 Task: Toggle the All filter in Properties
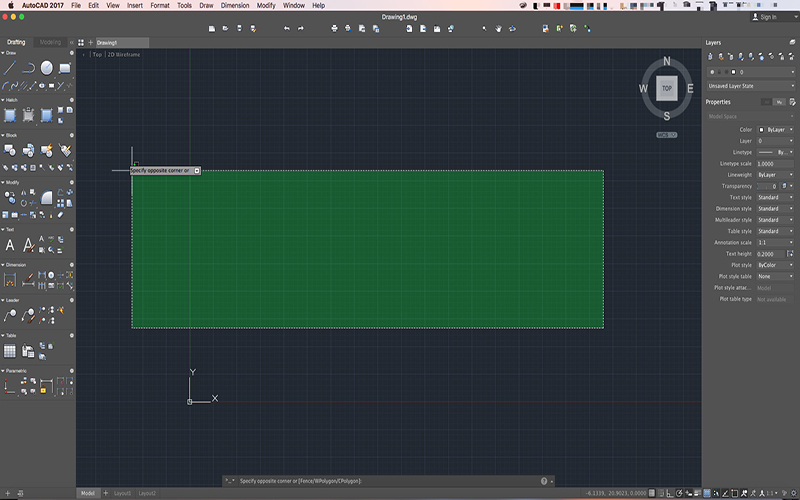pos(766,102)
